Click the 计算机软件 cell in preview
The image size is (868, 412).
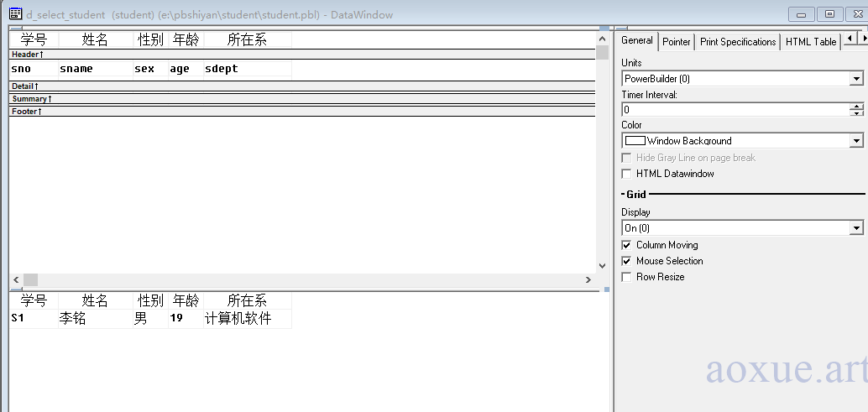pyautogui.click(x=248, y=319)
